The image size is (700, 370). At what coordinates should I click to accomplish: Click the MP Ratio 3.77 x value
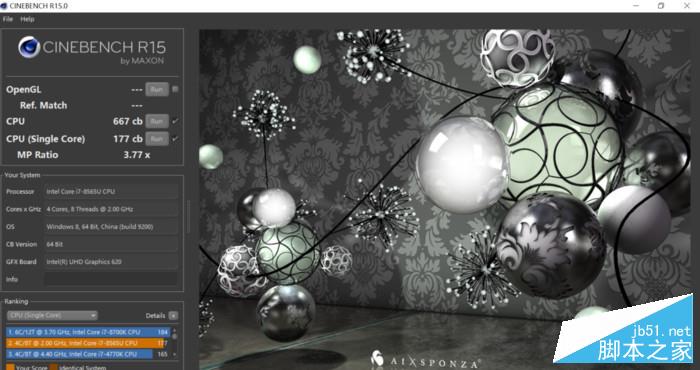click(x=137, y=155)
